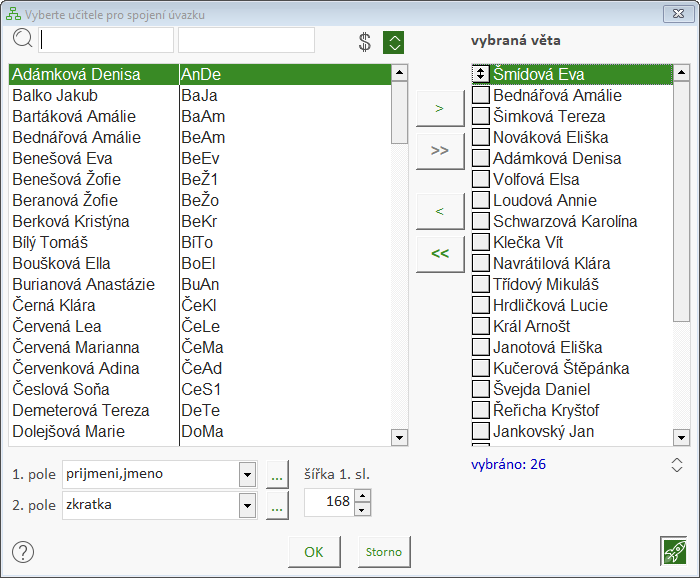Open the 1. pole prijmeni,jmeno dropdown
The image size is (700, 578).
click(x=248, y=474)
